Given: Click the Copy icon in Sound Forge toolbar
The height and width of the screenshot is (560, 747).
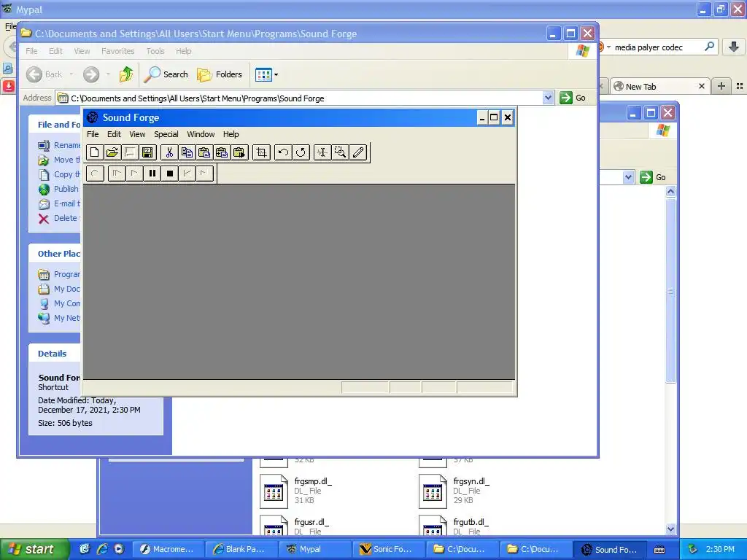Looking at the screenshot, I should pyautogui.click(x=187, y=152).
